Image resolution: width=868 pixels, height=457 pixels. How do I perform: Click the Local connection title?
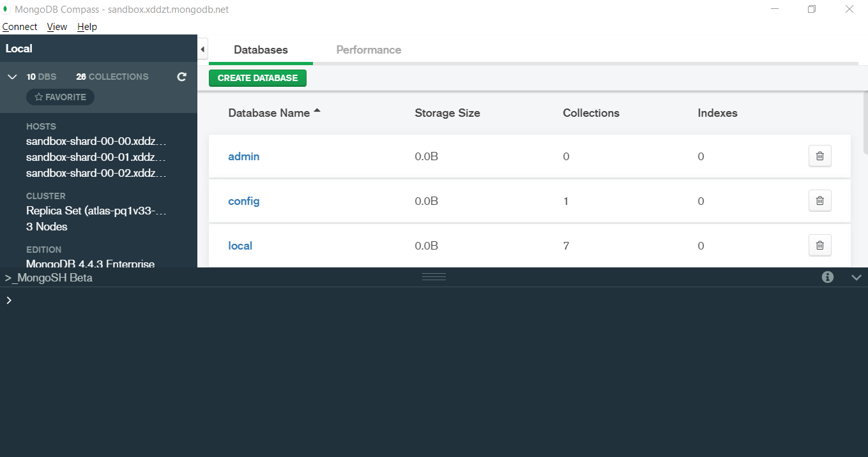[19, 49]
